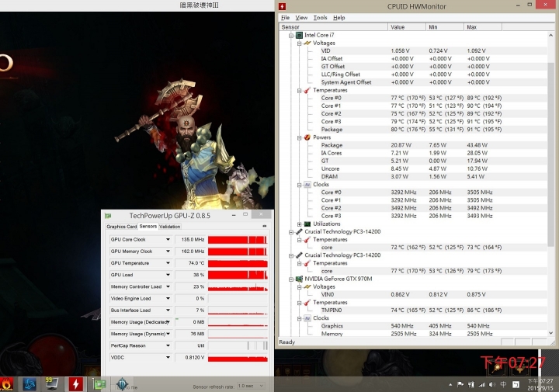Collapse the Intel Core i7 Clocks group
The height and width of the screenshot is (392, 559).
point(299,185)
